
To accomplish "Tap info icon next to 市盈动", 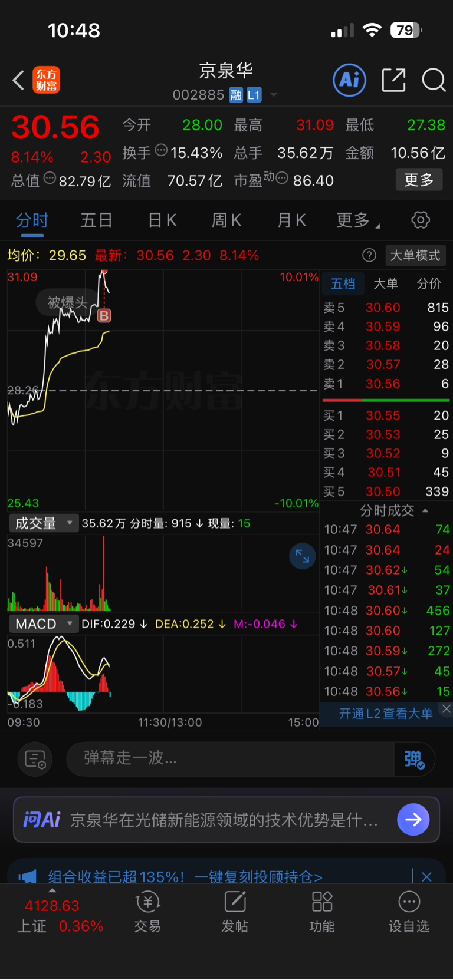I will point(282,177).
